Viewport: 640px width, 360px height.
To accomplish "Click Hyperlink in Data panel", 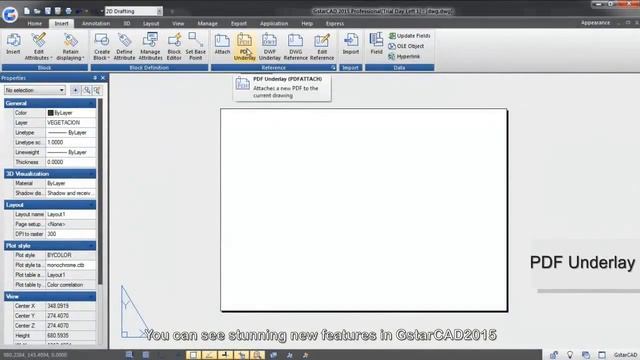I will (x=404, y=56).
